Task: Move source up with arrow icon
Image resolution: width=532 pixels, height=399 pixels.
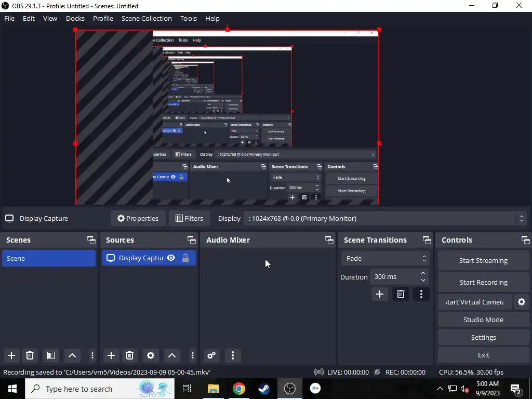Action: 171,355
